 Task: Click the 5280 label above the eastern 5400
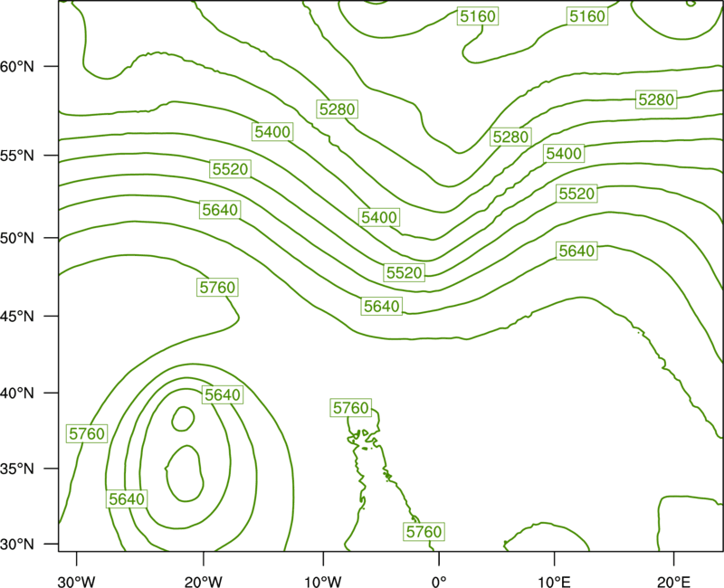[x=510, y=138]
